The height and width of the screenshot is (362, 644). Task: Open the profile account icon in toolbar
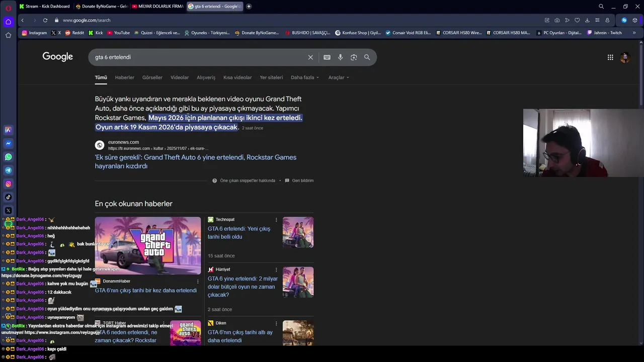pyautogui.click(x=607, y=20)
